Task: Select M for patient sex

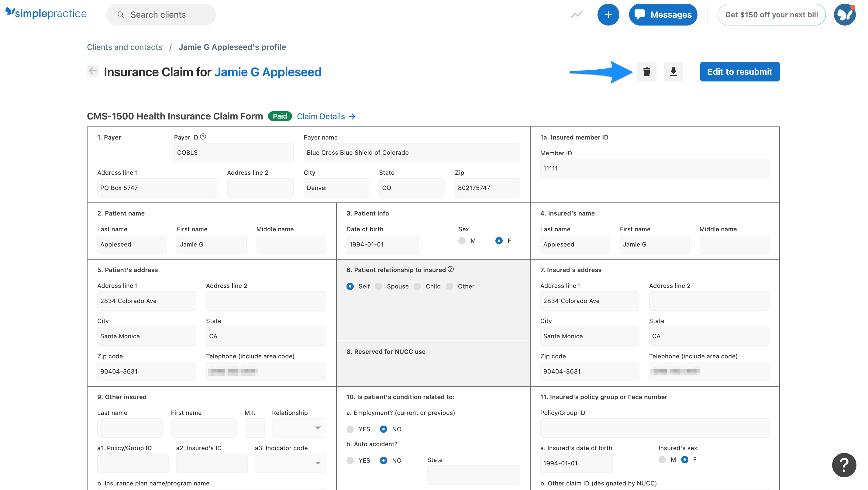Action: point(462,241)
